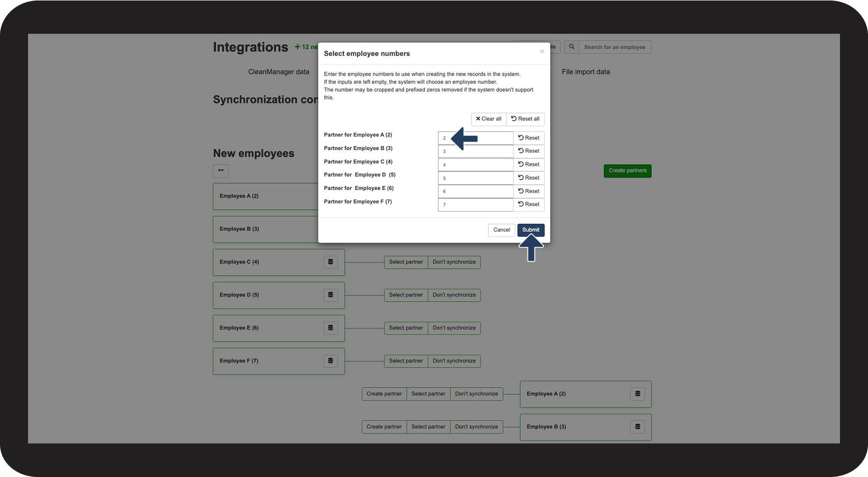Click the New employees heading
Screen dimensions: 868x477
pyautogui.click(x=253, y=153)
